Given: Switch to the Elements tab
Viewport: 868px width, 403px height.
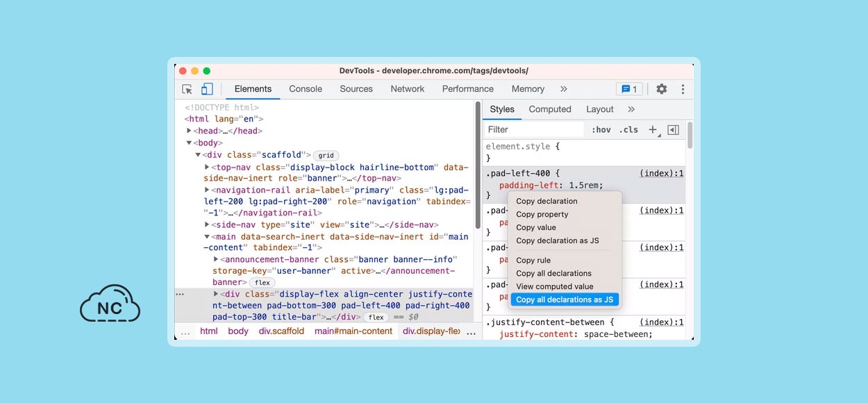Looking at the screenshot, I should click(253, 89).
